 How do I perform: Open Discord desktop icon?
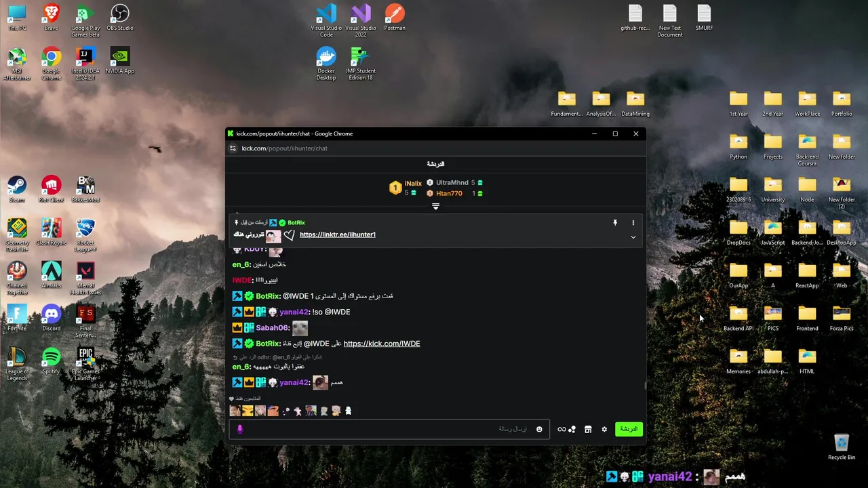(51, 318)
